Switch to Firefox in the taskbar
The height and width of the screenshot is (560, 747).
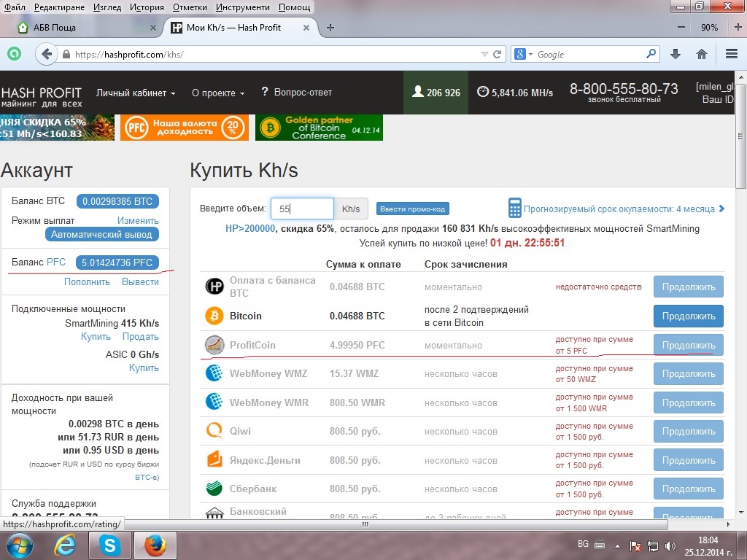[x=155, y=545]
